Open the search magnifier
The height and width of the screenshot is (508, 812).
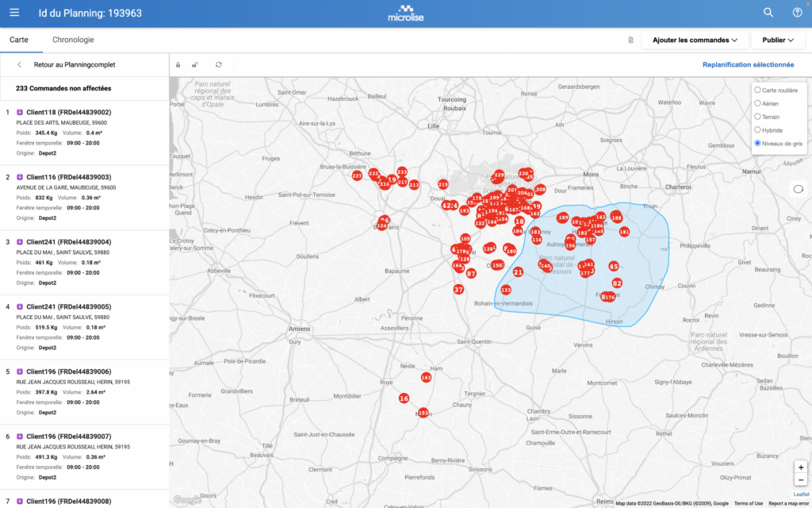click(x=768, y=13)
